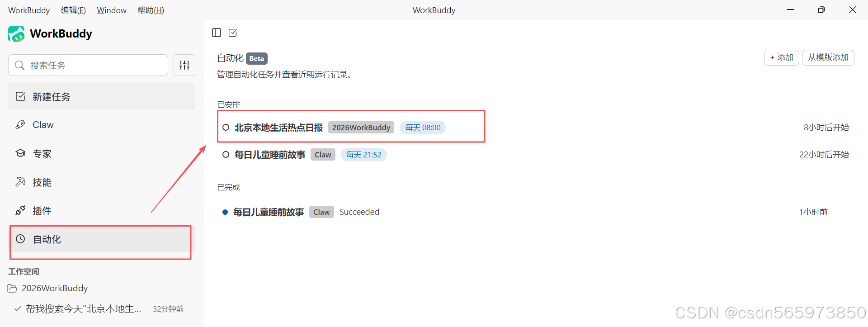Open the 帮我搜索今天"北京本地生... task
868x327 pixels.
click(x=84, y=309)
